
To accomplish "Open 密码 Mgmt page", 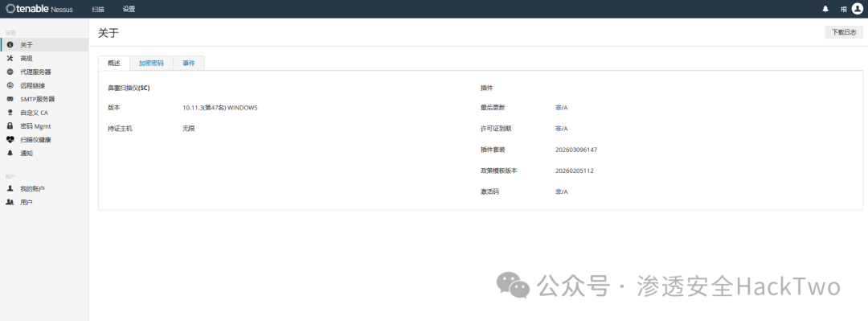I will [x=44, y=126].
